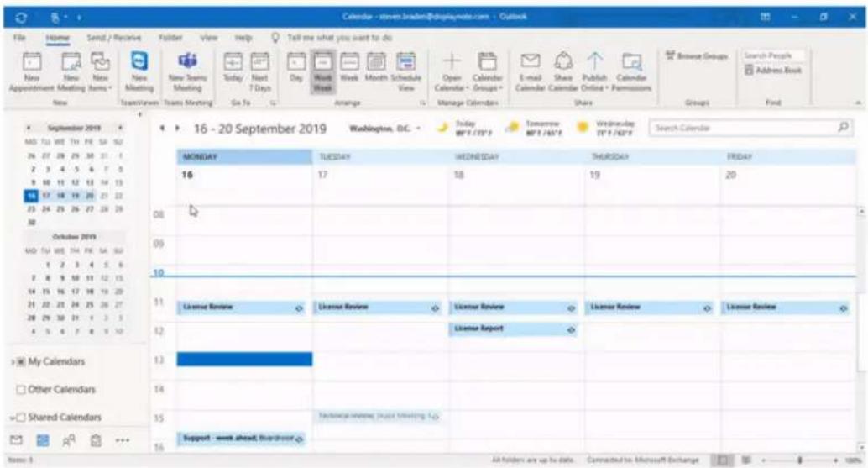Switch to Day view

(x=296, y=67)
